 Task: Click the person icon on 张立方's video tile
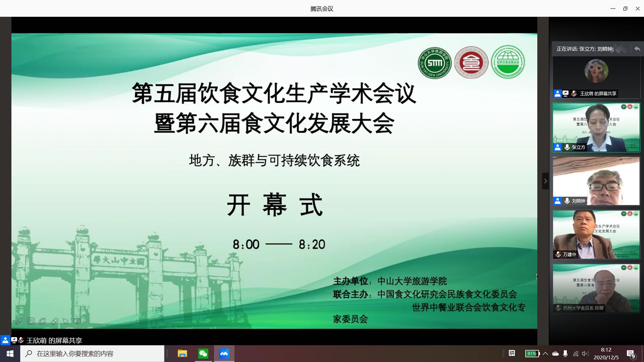[557, 147]
